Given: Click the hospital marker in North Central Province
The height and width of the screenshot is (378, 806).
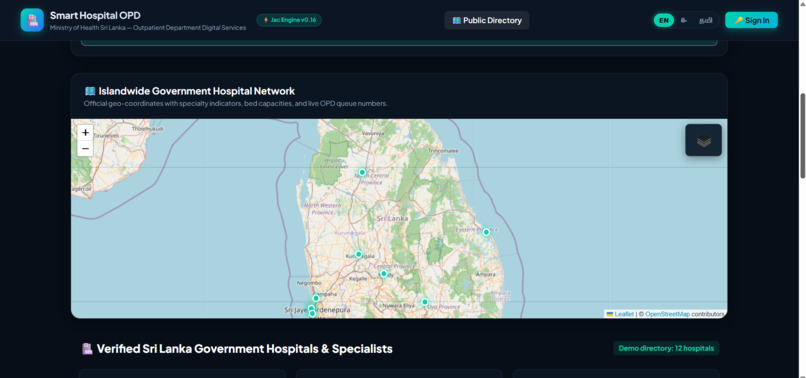Looking at the screenshot, I should [x=362, y=172].
